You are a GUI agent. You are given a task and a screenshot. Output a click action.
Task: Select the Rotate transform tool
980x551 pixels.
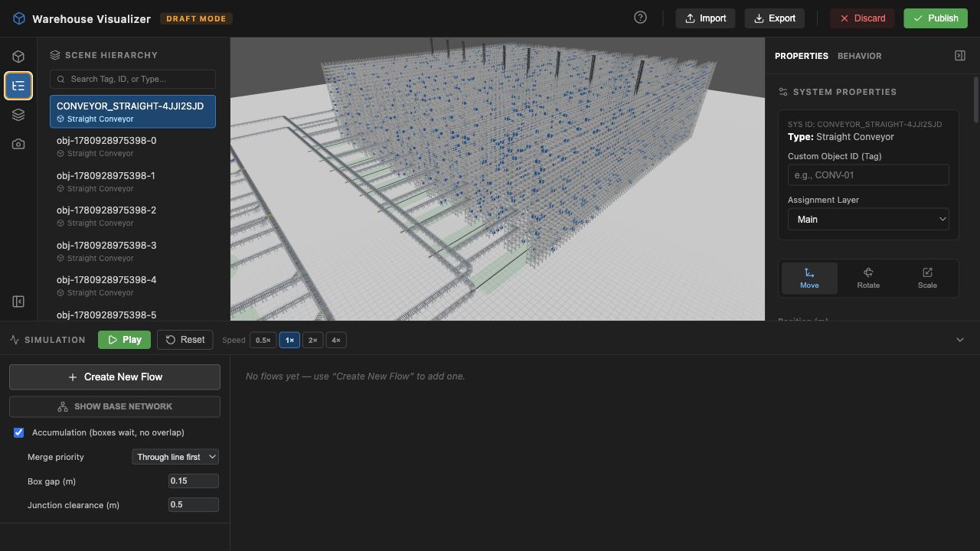pos(868,279)
